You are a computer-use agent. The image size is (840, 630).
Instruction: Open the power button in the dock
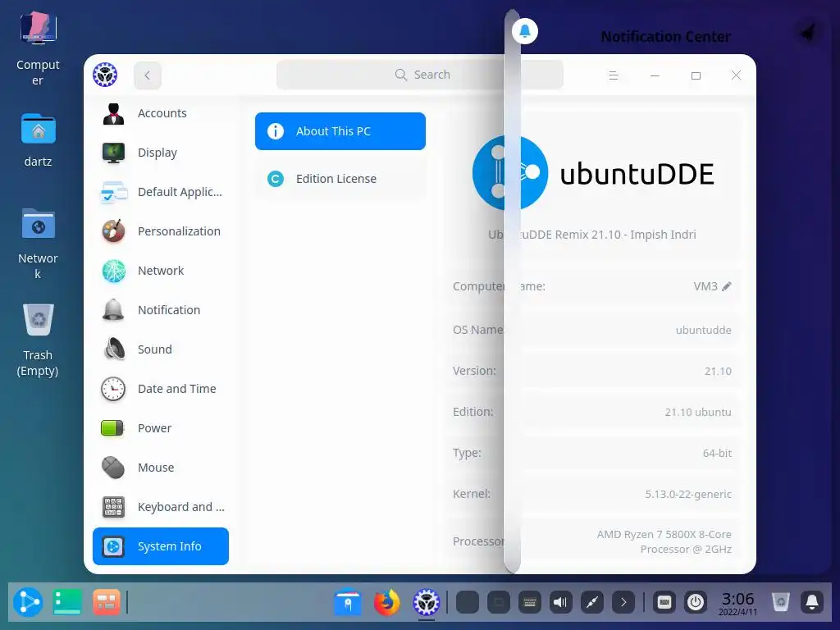(696, 603)
